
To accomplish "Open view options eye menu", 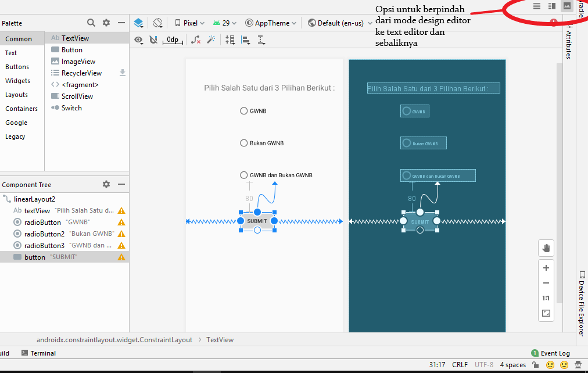I will (138, 40).
